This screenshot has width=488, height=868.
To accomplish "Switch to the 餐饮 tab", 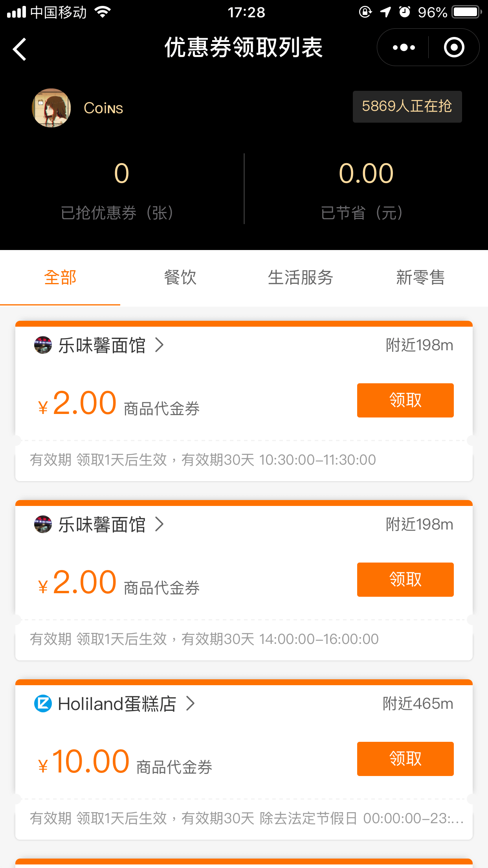I will click(180, 278).
